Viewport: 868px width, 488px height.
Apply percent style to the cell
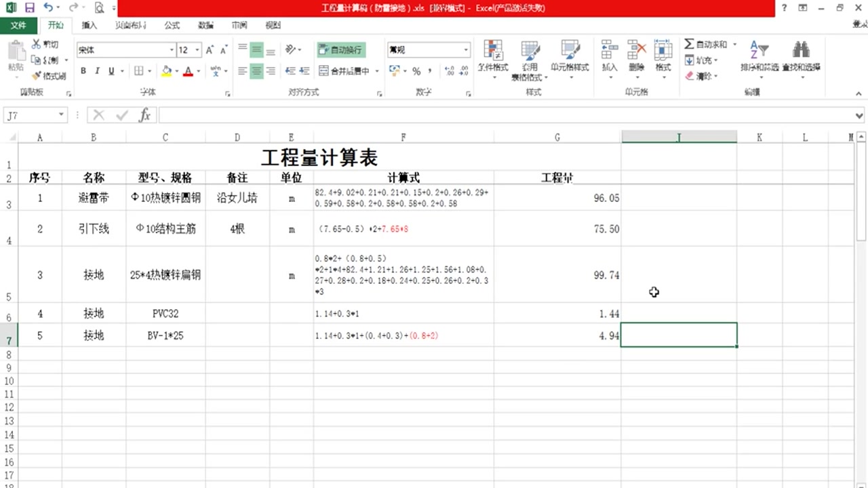pos(416,70)
